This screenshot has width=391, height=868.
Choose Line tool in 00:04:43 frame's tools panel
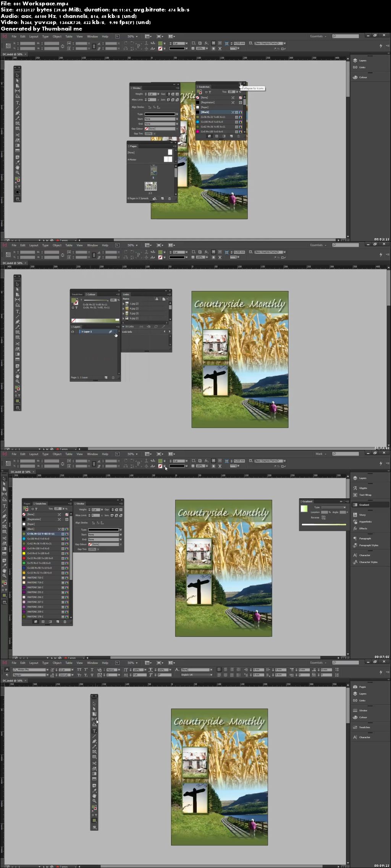(17, 317)
